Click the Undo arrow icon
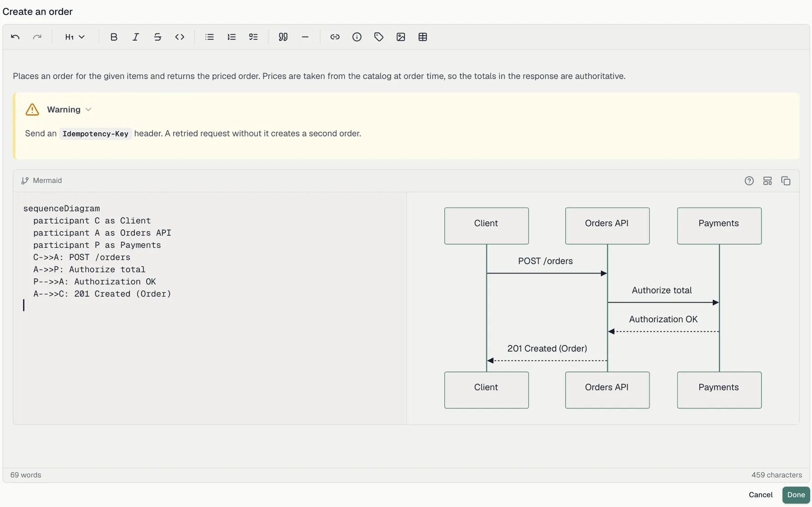Screen dimensions: 812x507 tap(15, 37)
